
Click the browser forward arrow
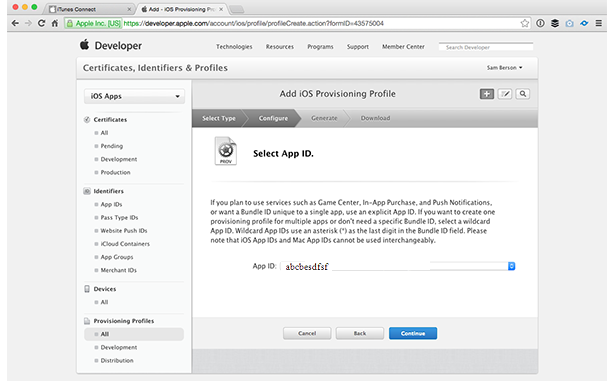click(28, 23)
